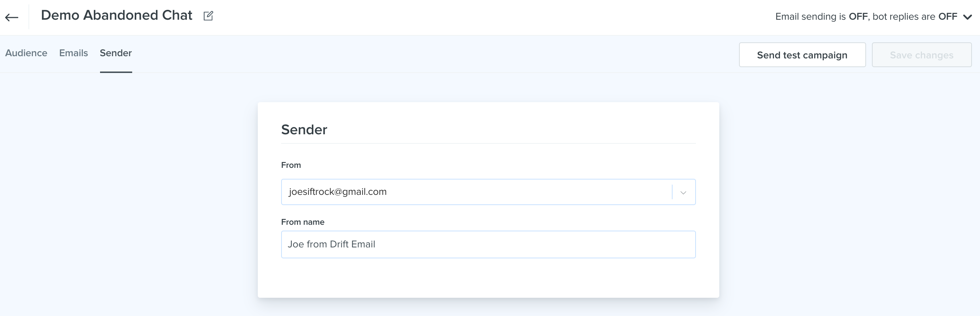The width and height of the screenshot is (980, 316).
Task: Open the Audience tab
Action: tap(26, 53)
